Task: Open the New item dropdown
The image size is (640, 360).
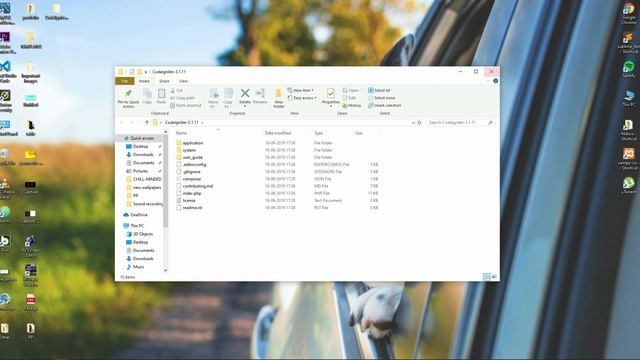Action: coord(301,90)
